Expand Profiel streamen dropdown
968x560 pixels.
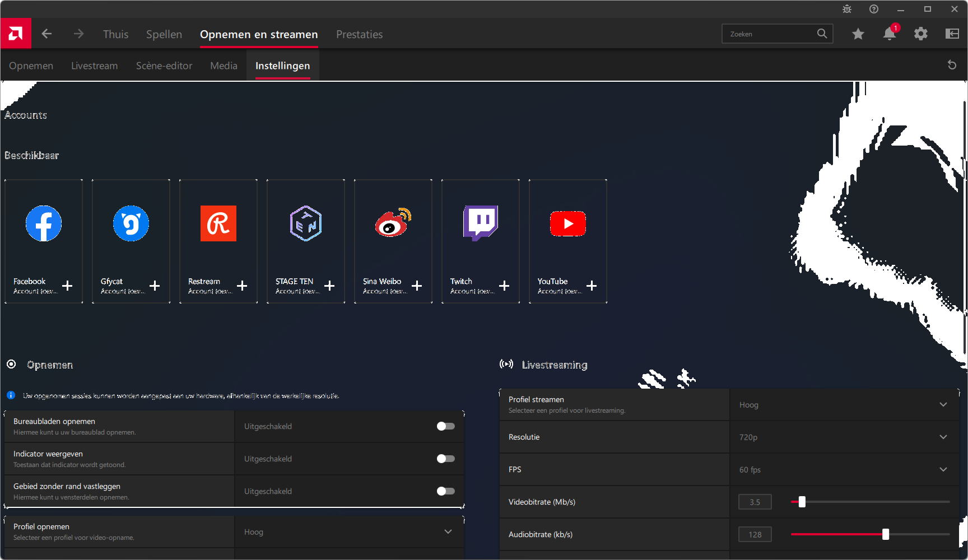click(844, 405)
